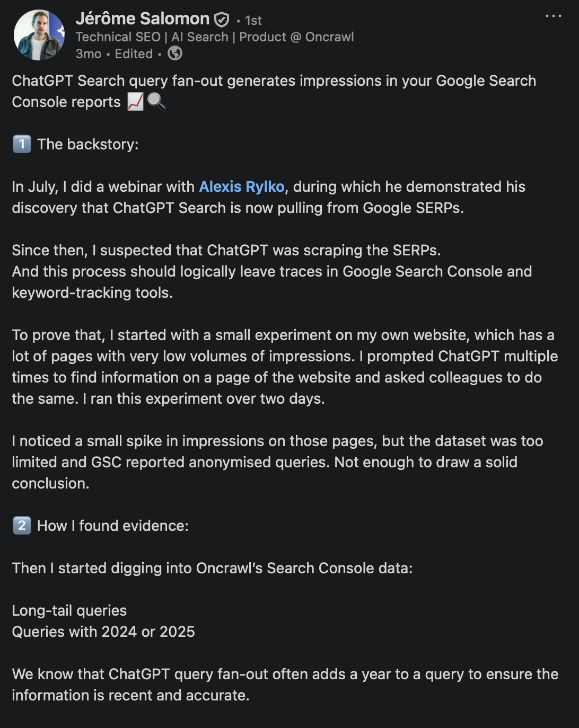Click the 'Queries with 2024 or 2025' line
Screen dimensions: 579x728
[x=103, y=631]
